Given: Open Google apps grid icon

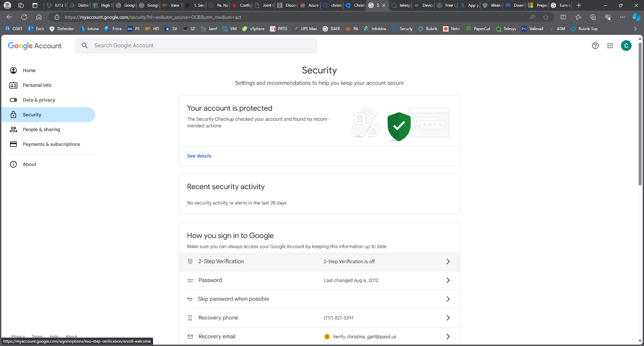Looking at the screenshot, I should (610, 46).
